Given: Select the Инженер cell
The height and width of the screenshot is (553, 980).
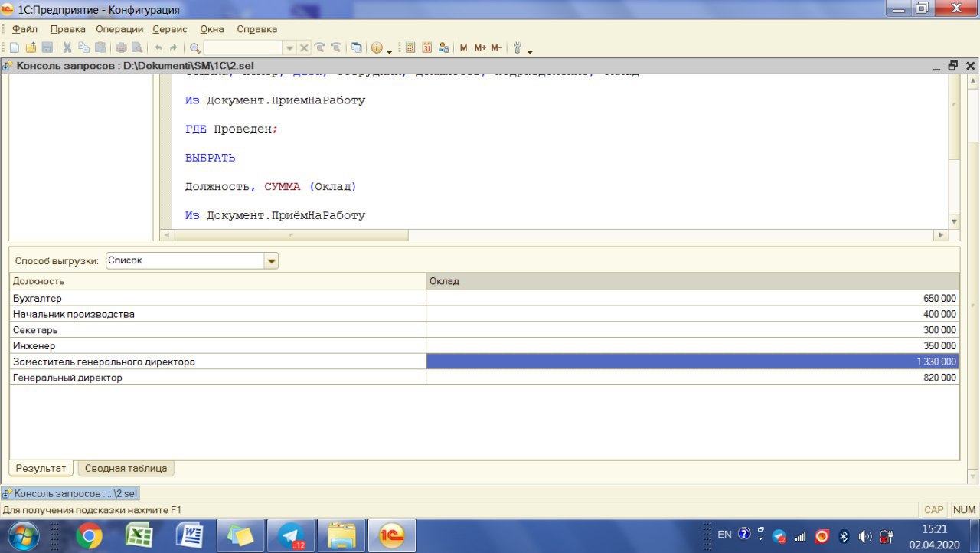Looking at the screenshot, I should pos(217,346).
